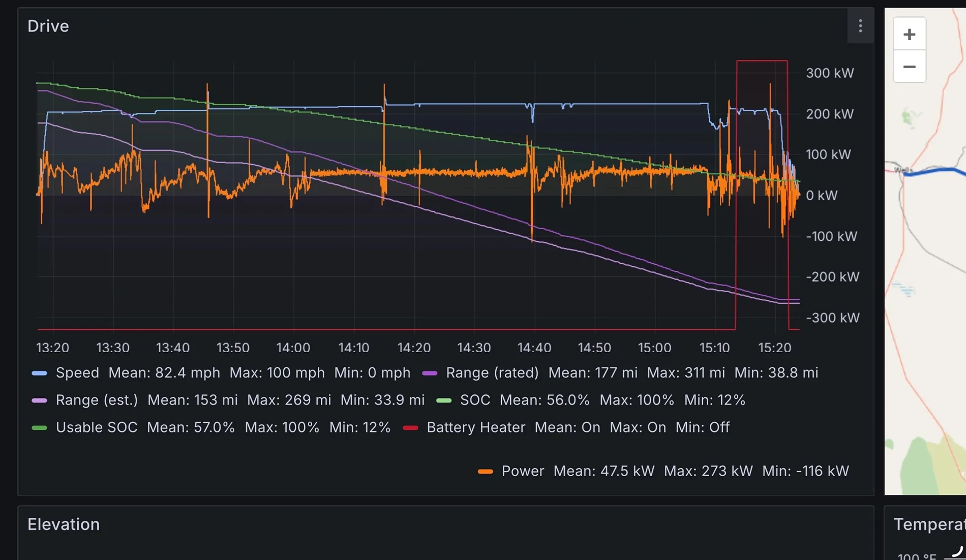Open the Elevation panel title menu
Screen dimensions: 966x560
click(x=64, y=524)
